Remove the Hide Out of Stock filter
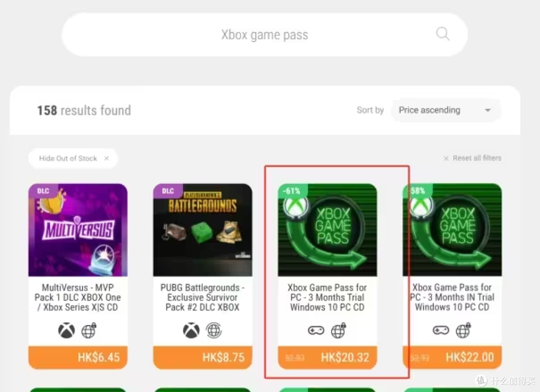Image resolution: width=540 pixels, height=392 pixels. tap(106, 158)
